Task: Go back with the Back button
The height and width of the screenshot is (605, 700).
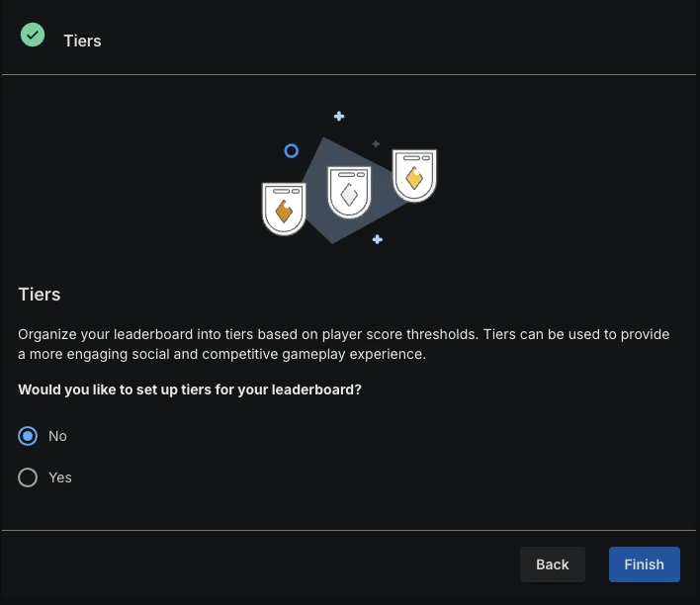Action: click(x=553, y=564)
